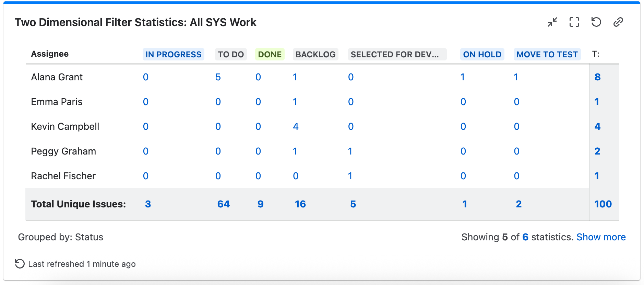
Task: Open Kevin Campbell's total of 4
Action: [598, 127]
